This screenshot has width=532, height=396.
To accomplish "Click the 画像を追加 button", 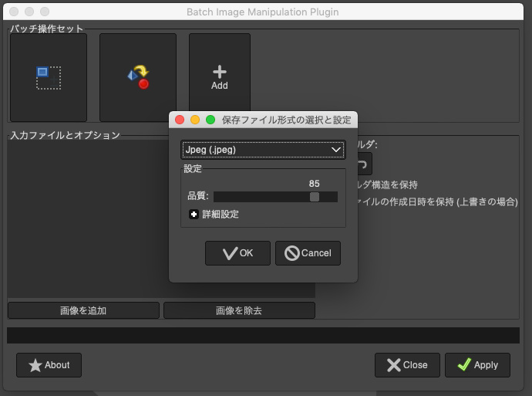I will (x=83, y=310).
